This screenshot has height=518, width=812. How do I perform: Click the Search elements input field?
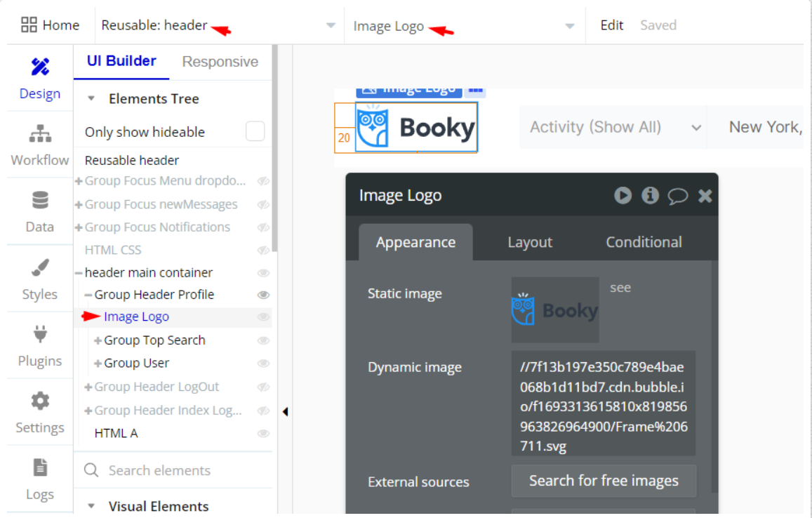(173, 470)
